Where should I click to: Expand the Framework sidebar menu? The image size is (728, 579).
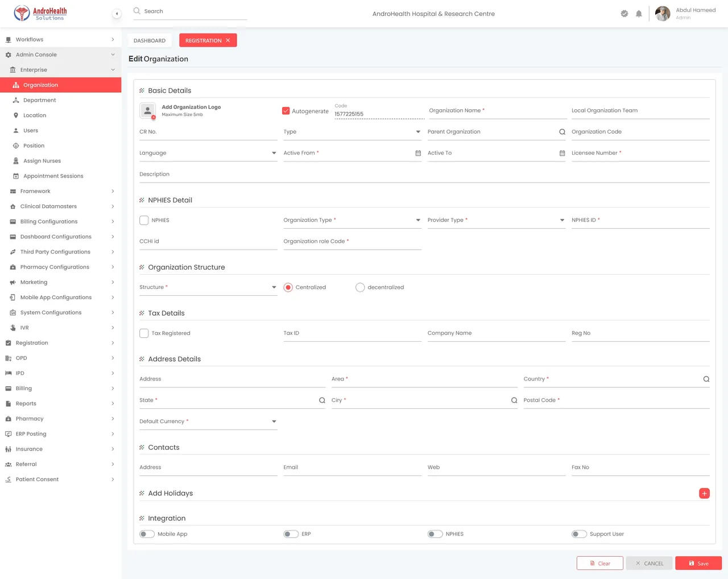60,191
